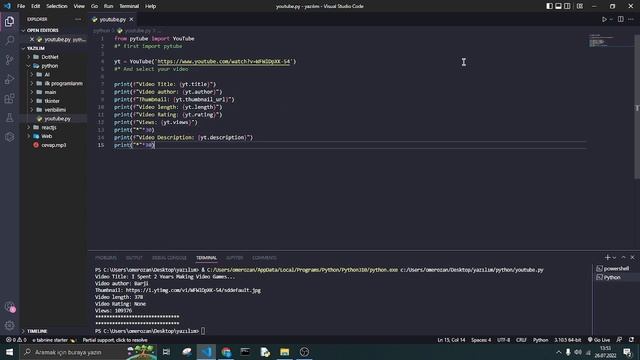Image resolution: width=640 pixels, height=360 pixels.
Task: Expand the DotNet folder
Action: tap(50, 57)
